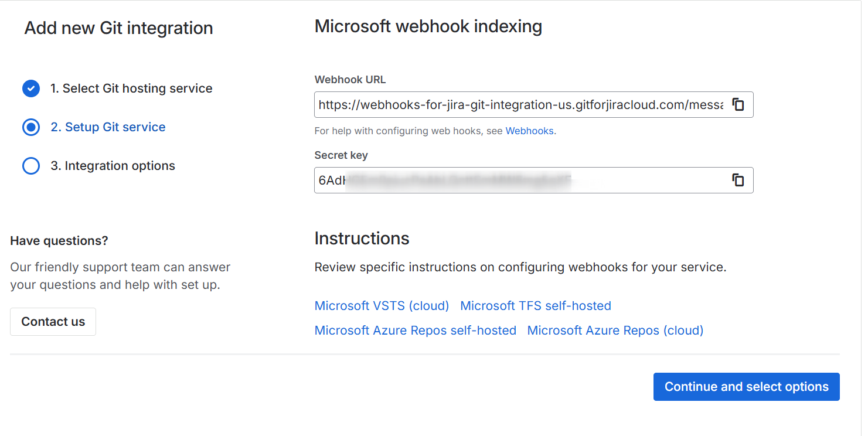Image resolution: width=868 pixels, height=436 pixels.
Task: Select the step 3 empty circle indicator
Action: tap(31, 166)
